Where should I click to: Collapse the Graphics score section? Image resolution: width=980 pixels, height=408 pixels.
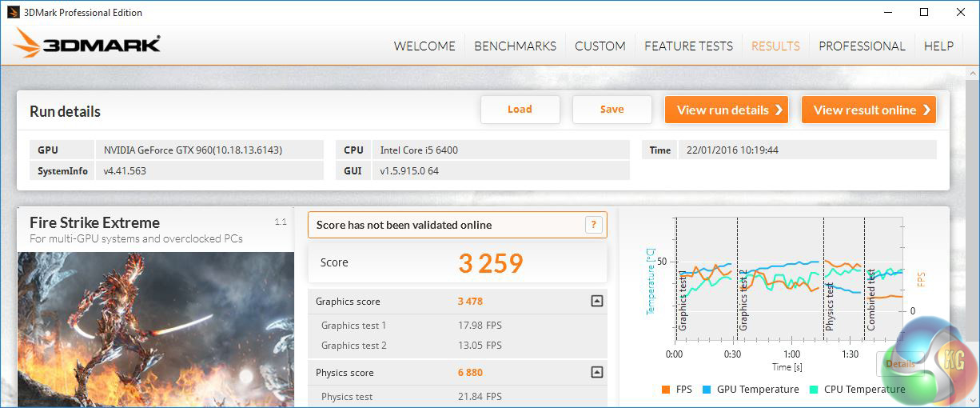(x=596, y=302)
